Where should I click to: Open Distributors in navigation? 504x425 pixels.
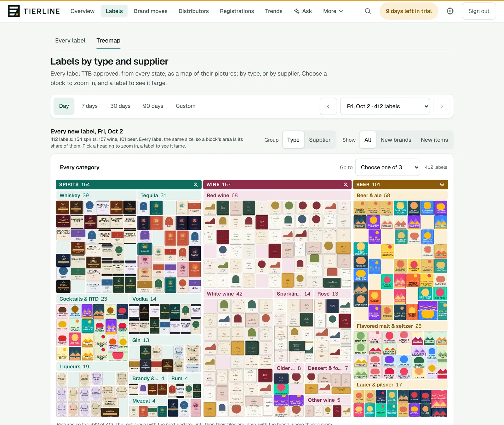pos(194,11)
